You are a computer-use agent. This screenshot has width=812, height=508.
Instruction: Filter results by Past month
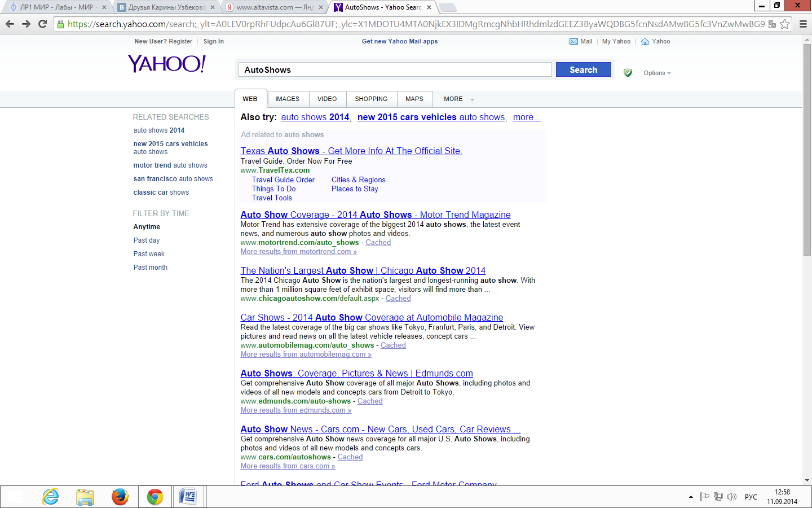[x=151, y=268]
